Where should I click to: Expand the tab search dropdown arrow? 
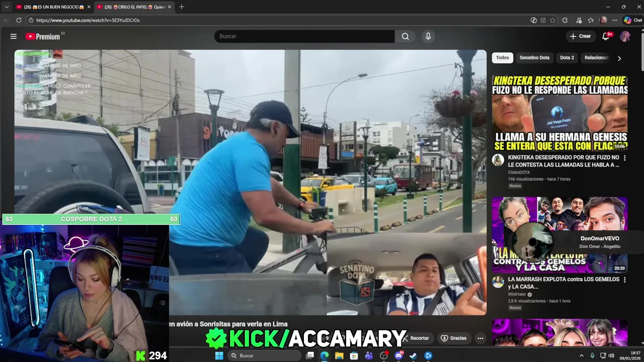(7, 7)
